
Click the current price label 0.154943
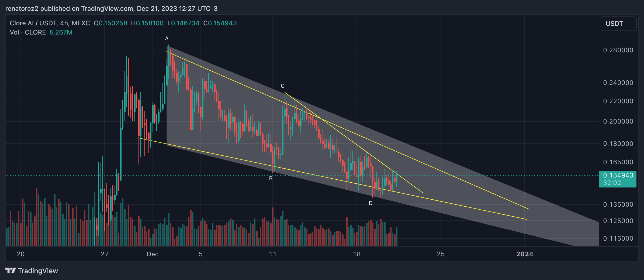pyautogui.click(x=618, y=175)
